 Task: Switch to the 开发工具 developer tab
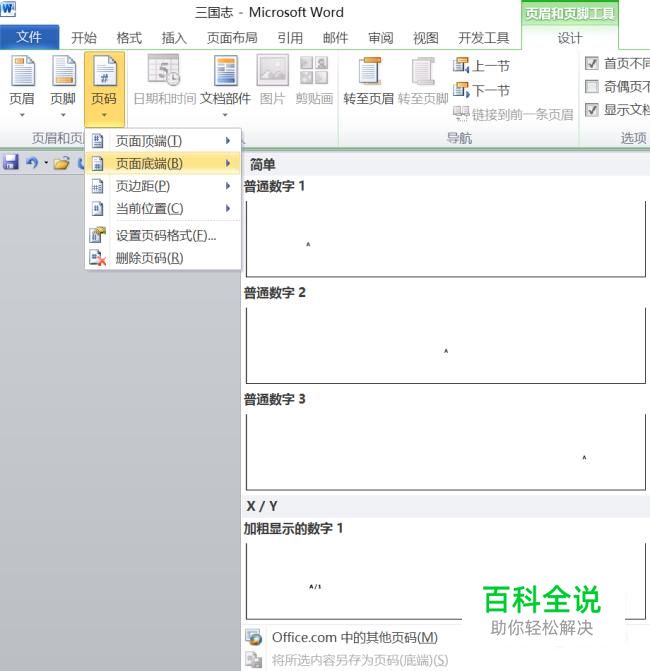[x=484, y=38]
